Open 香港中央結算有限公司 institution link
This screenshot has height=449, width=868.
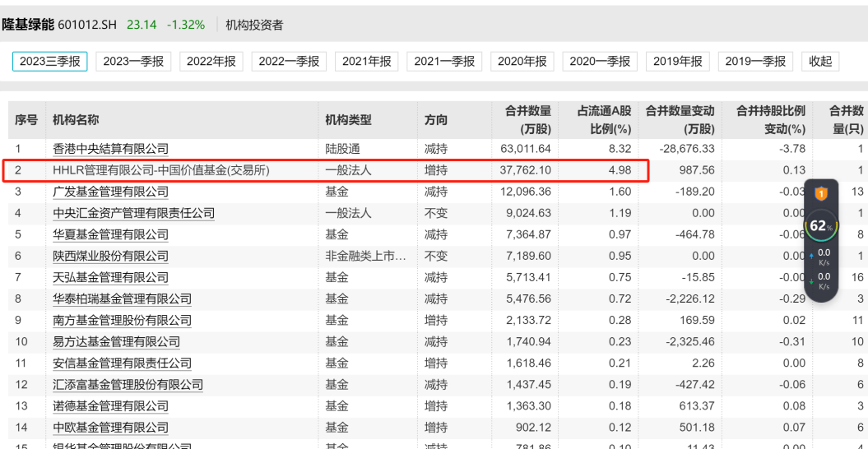110,149
